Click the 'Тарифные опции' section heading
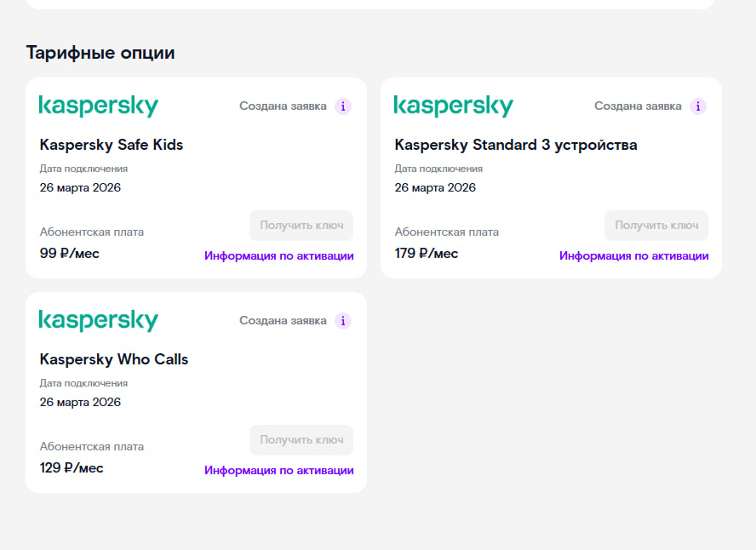 tap(100, 53)
